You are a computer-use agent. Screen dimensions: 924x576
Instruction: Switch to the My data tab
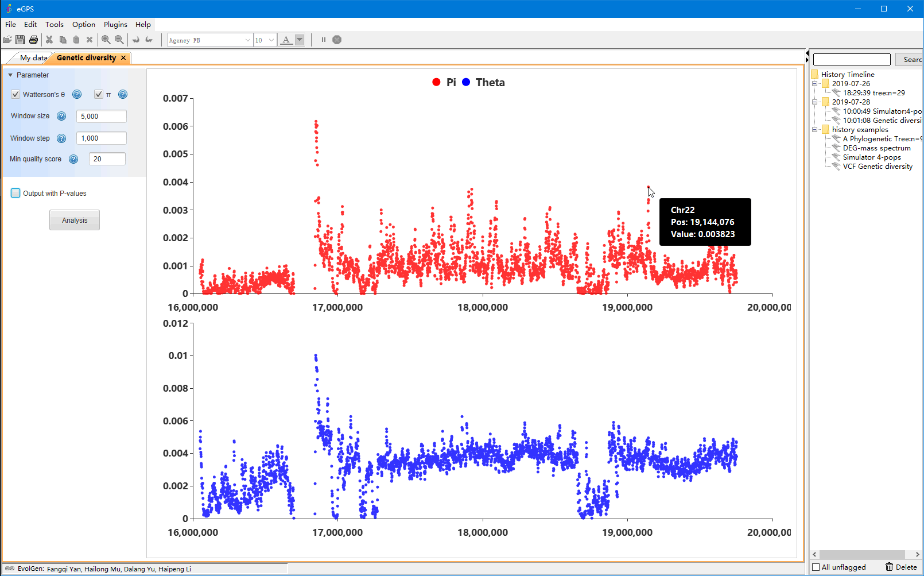coord(33,58)
